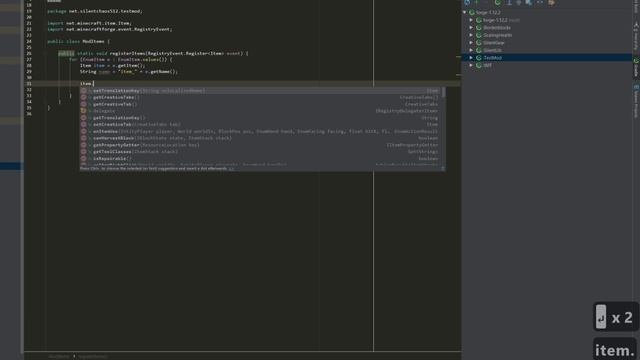Screen dimensions: 640x360
Task: Expand the SilentGear Gradle project arrow
Action: click(x=471, y=43)
